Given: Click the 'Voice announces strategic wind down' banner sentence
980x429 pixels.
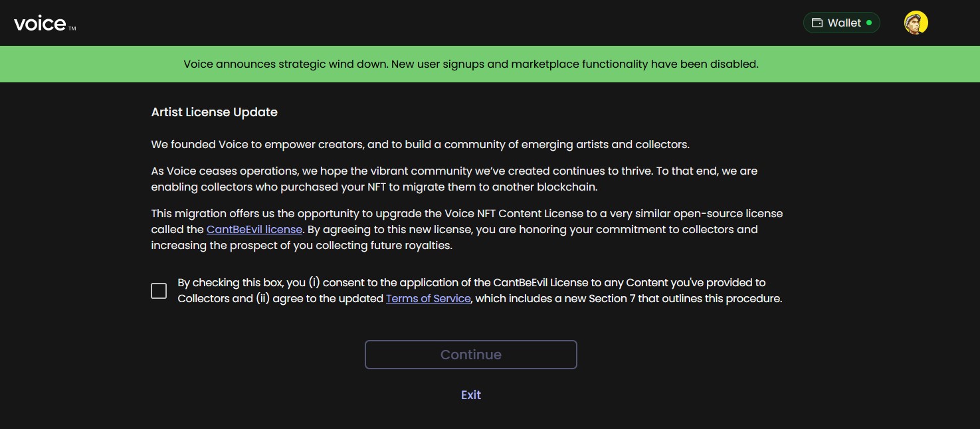Looking at the screenshot, I should point(286,64).
